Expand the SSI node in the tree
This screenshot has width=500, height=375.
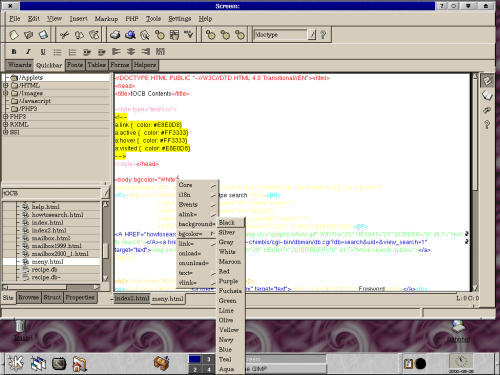pos(6,132)
